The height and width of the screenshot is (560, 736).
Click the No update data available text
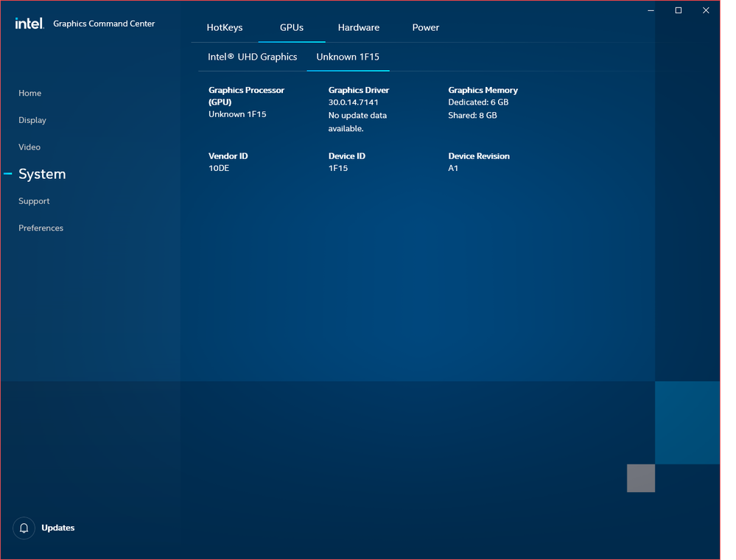point(357,122)
